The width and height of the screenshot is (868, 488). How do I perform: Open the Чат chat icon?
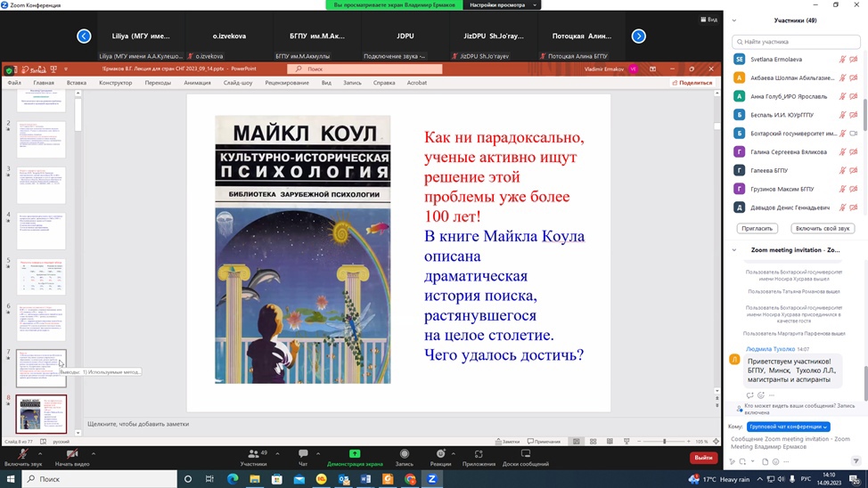(x=303, y=454)
